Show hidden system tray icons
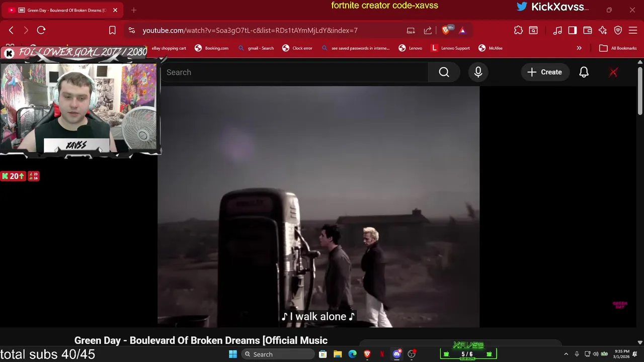Viewport: 644px width, 362px height. click(566, 354)
